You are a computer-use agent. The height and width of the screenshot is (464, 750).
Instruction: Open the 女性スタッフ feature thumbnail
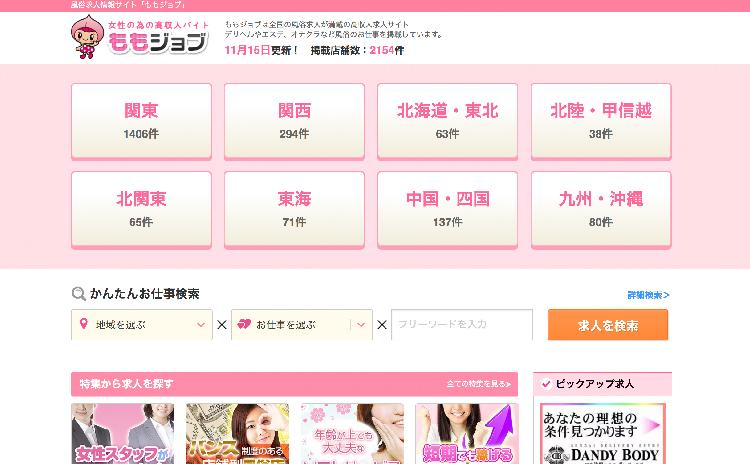click(122, 433)
